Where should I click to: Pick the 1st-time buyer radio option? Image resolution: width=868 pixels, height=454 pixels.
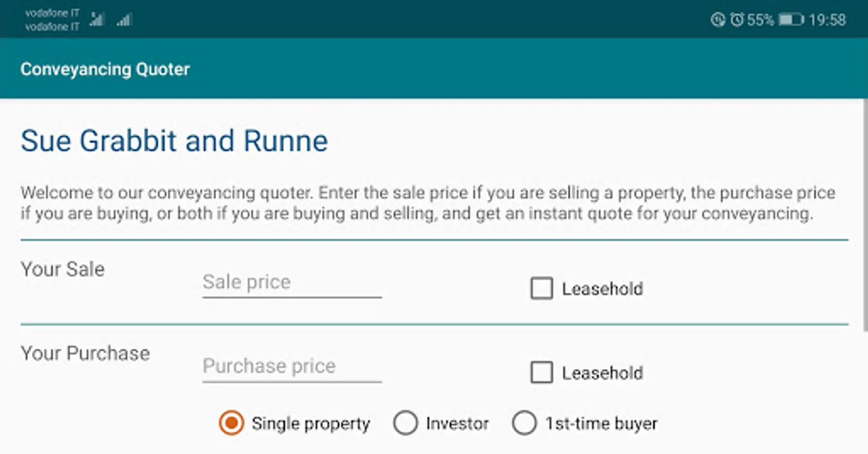524,423
